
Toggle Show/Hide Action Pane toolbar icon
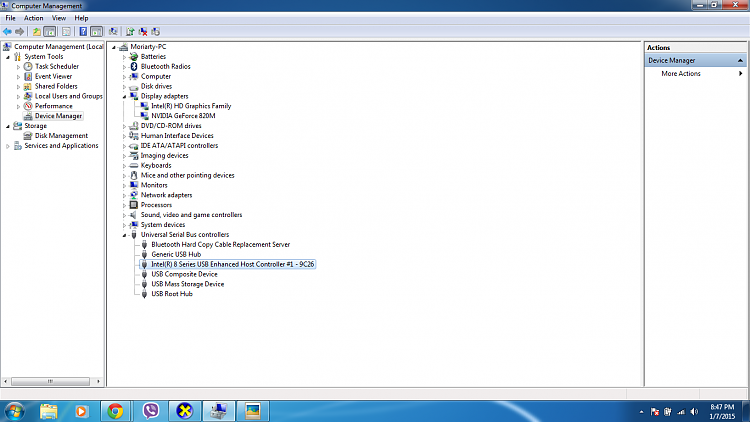click(x=96, y=32)
